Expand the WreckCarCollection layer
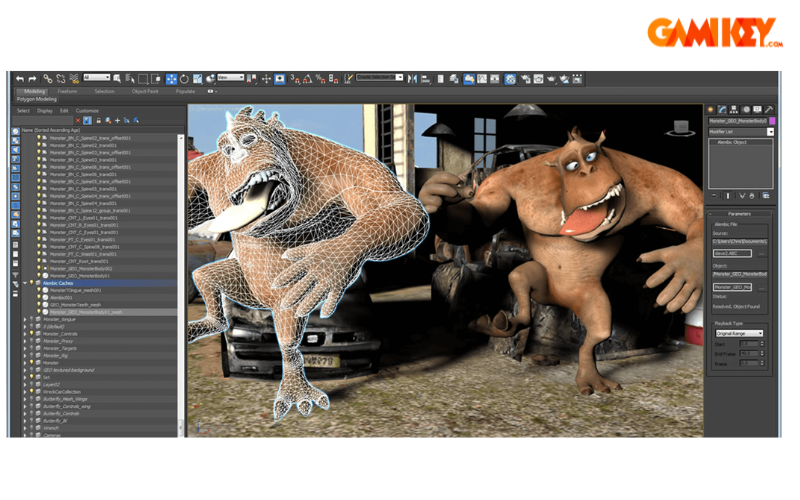This screenshot has height=500, width=800. 24,392
